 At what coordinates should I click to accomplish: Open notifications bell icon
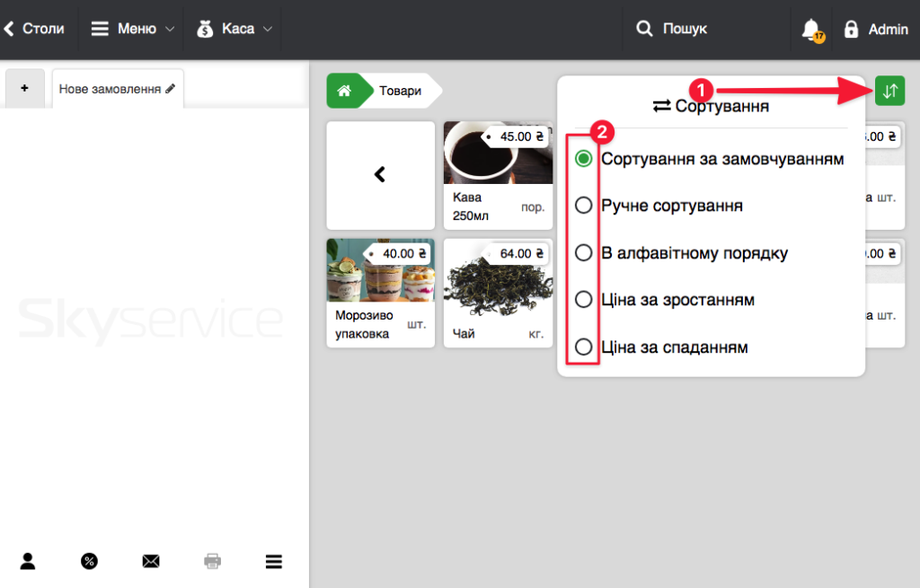click(810, 30)
